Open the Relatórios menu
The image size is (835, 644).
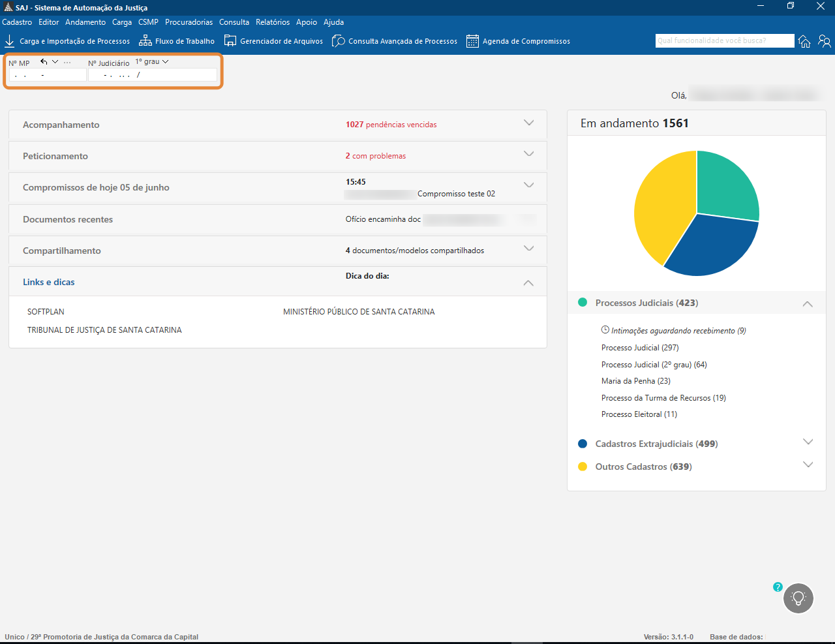273,22
